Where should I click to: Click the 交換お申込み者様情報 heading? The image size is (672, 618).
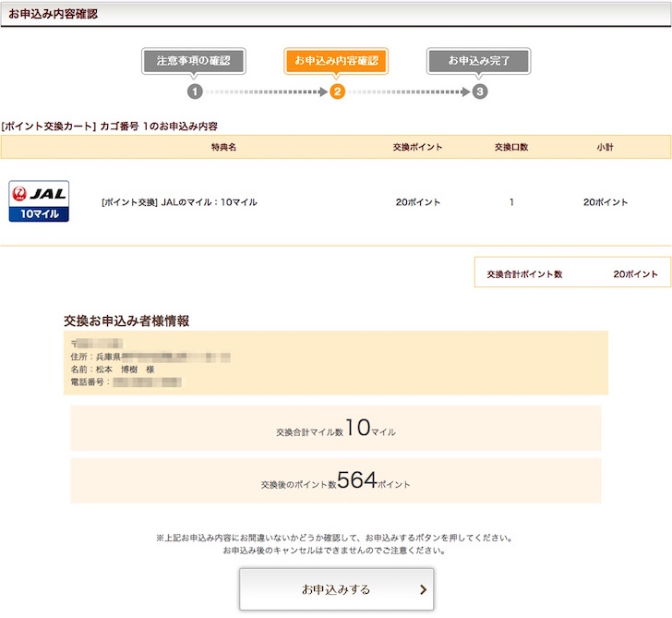126,321
